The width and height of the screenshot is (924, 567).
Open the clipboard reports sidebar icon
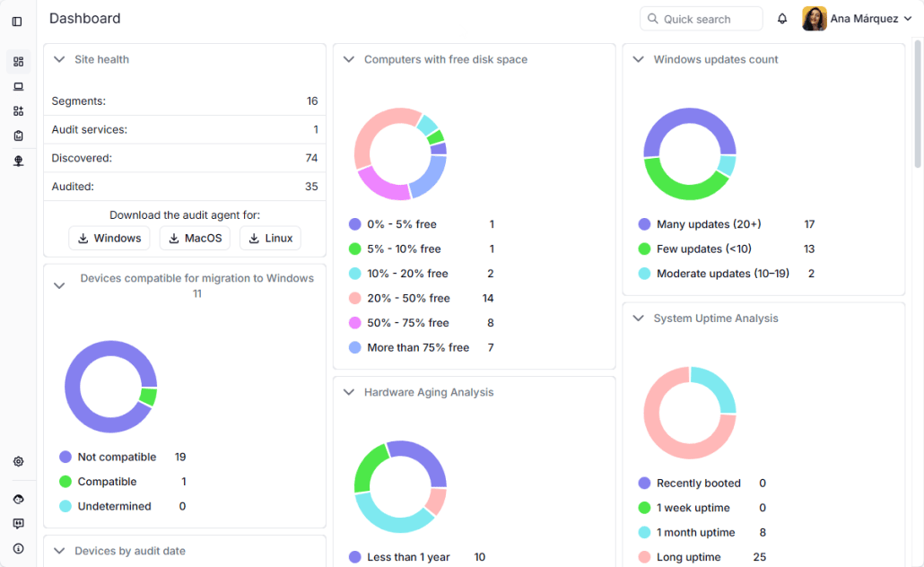pyautogui.click(x=18, y=135)
